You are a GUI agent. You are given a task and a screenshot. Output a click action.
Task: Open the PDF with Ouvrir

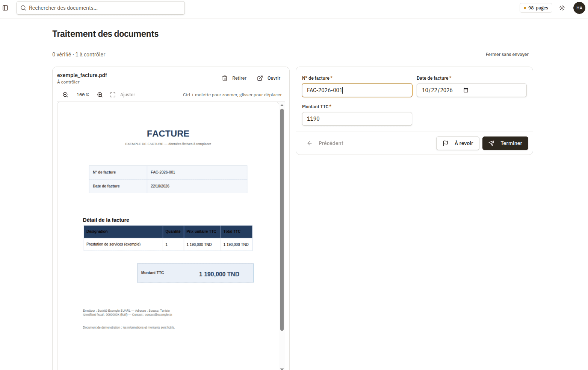pyautogui.click(x=269, y=78)
